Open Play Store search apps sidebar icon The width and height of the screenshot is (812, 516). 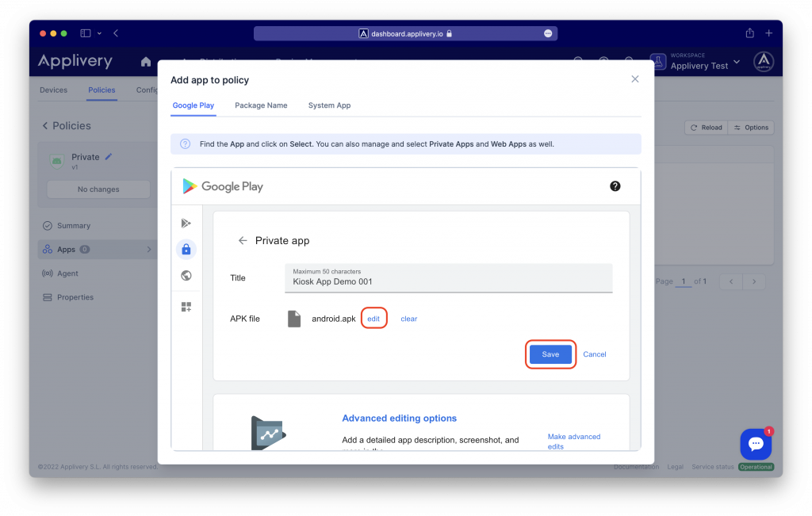(186, 223)
